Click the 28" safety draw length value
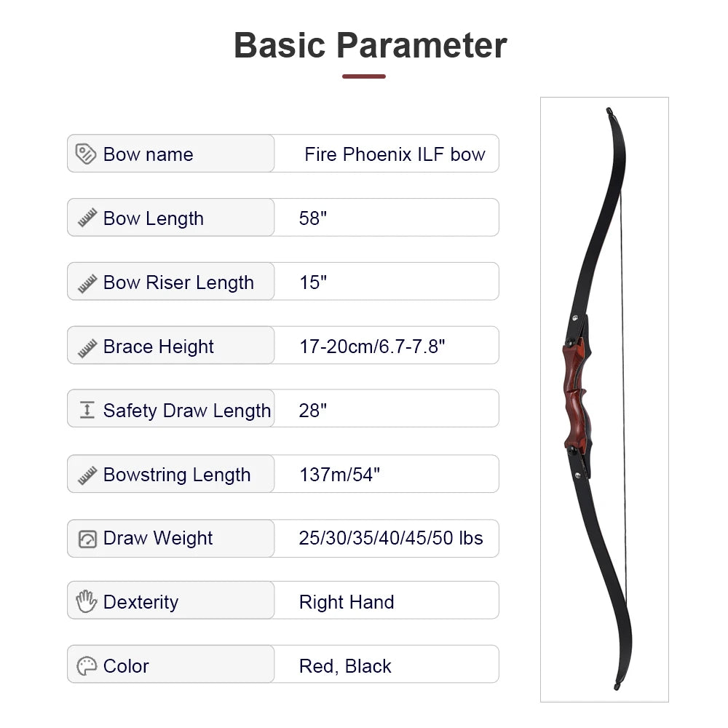Viewport: 728px width, 728px height. pyautogui.click(x=313, y=411)
